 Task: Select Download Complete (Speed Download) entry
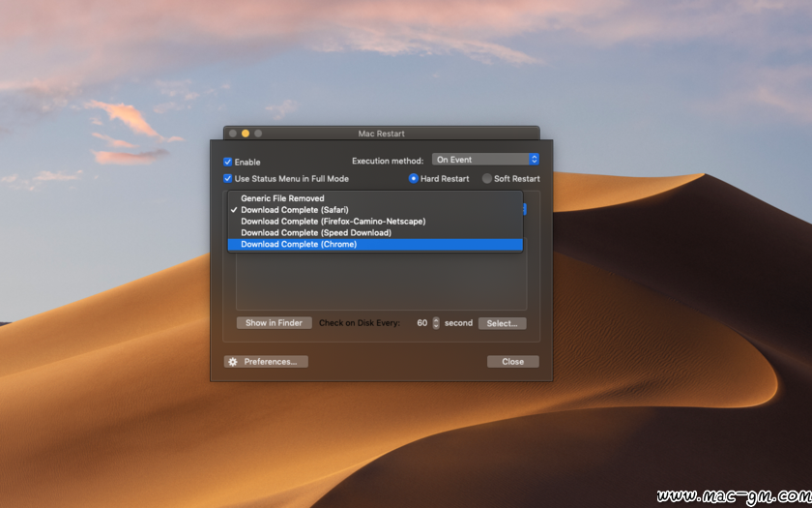(375, 232)
